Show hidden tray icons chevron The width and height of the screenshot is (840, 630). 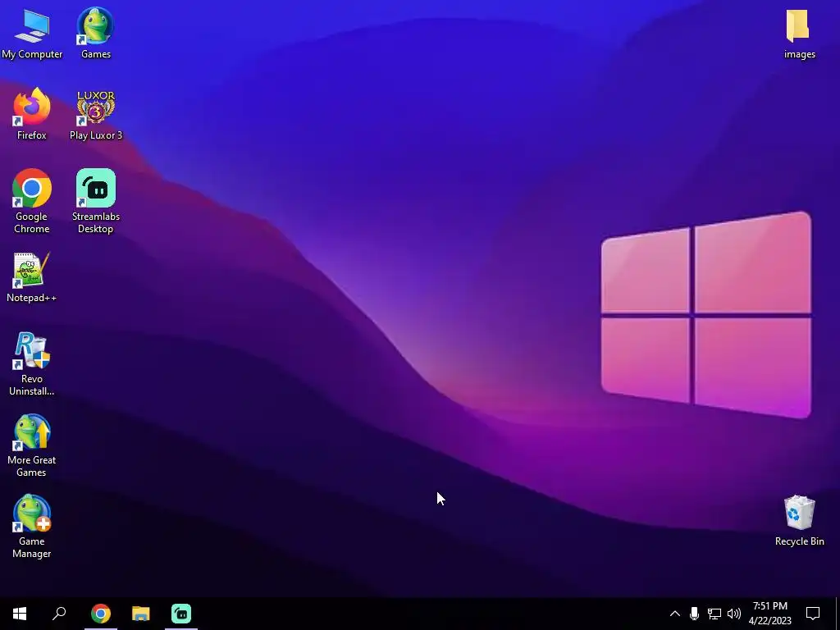[675, 614]
